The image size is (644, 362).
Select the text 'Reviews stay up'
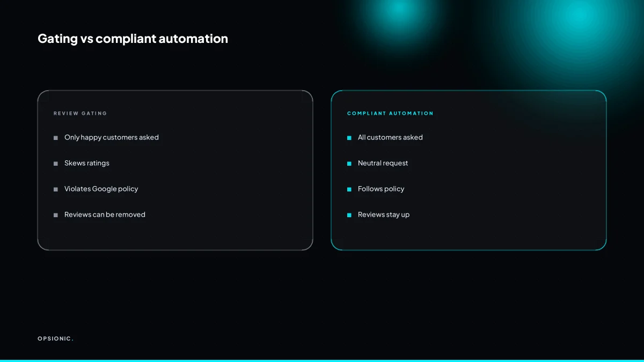(384, 215)
